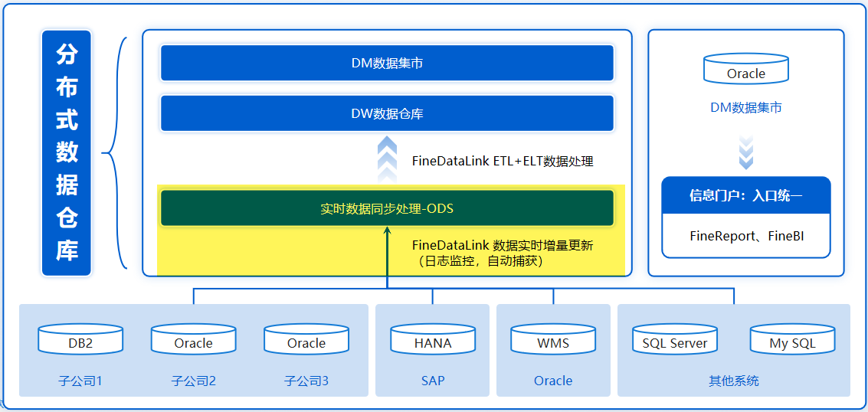Click the DM数据集市 blue bar
Viewport: 868px width, 412px height.
tap(387, 63)
